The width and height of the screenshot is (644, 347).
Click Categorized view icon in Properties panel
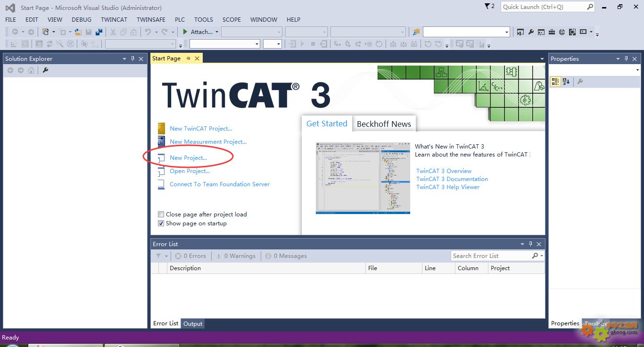555,82
